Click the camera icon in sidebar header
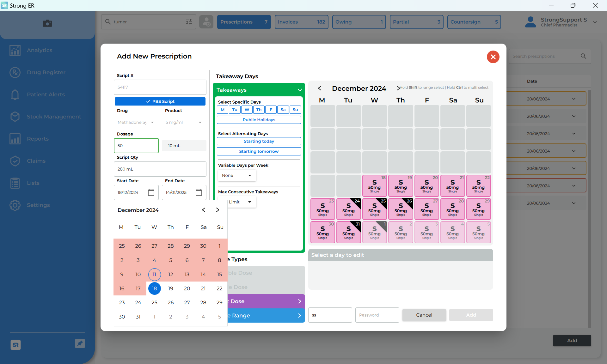The height and width of the screenshot is (364, 607). [x=47, y=23]
